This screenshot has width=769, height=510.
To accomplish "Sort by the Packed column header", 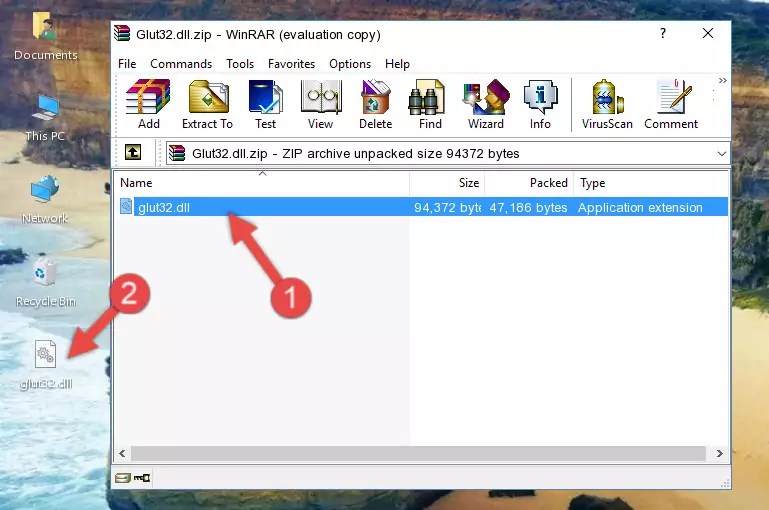I will pyautogui.click(x=529, y=183).
